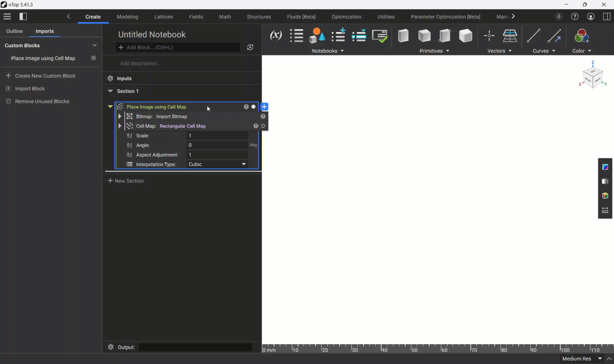The height and width of the screenshot is (364, 614).
Task: Click the bulleted list notebook icon
Action: click(297, 35)
